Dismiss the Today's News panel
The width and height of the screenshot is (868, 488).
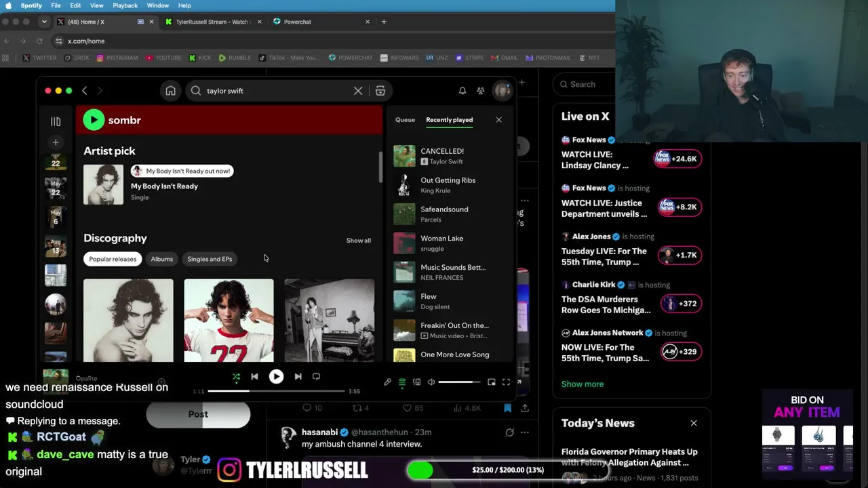tap(694, 423)
